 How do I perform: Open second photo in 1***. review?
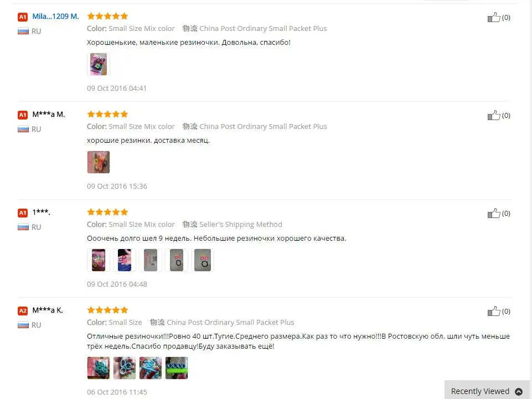tap(125, 260)
